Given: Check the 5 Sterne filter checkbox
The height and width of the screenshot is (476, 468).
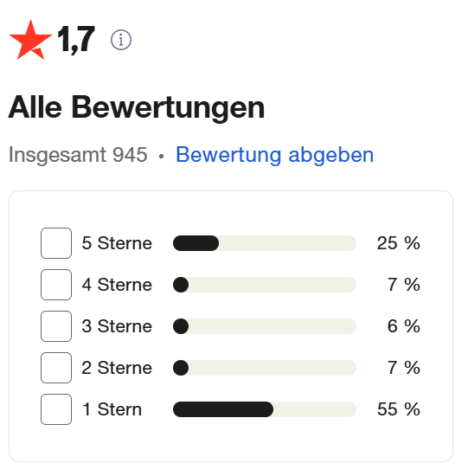Looking at the screenshot, I should point(56,243).
